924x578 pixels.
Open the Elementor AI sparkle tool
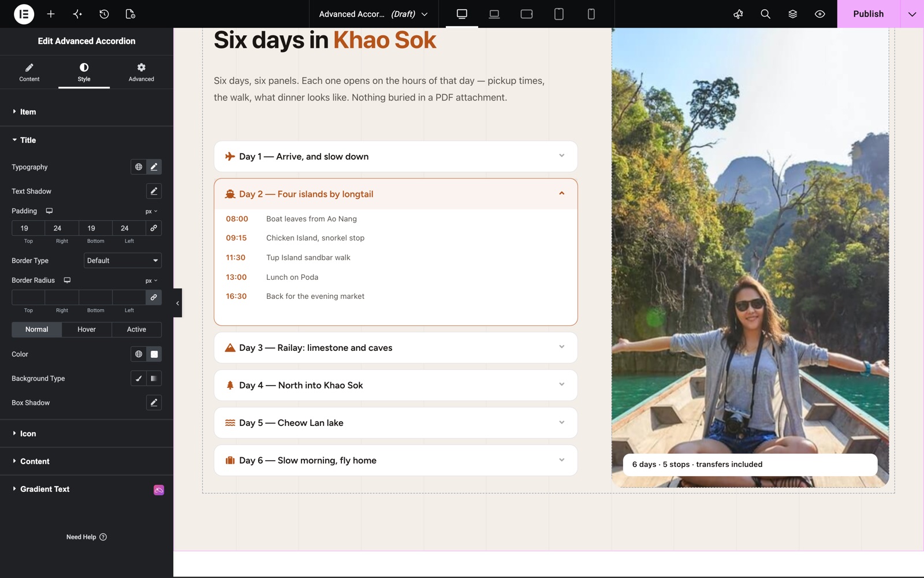[x=77, y=14]
